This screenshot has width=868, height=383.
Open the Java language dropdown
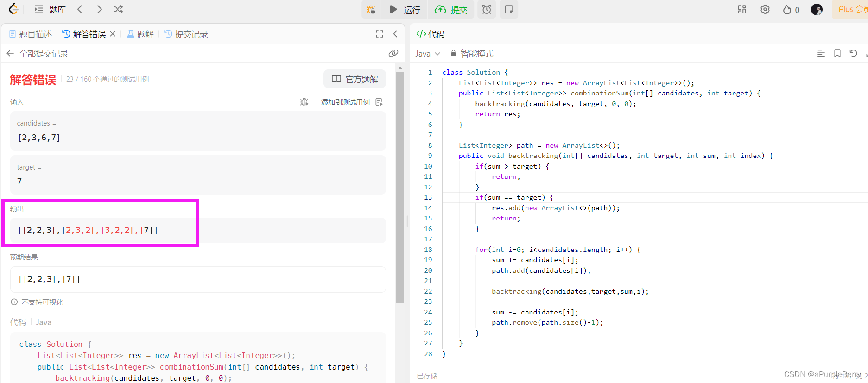coord(428,54)
